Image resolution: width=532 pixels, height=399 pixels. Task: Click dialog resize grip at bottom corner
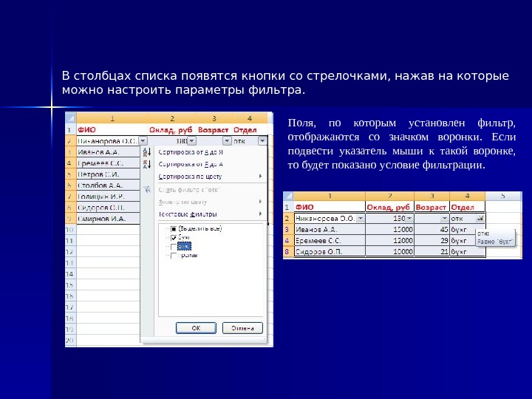264,340
